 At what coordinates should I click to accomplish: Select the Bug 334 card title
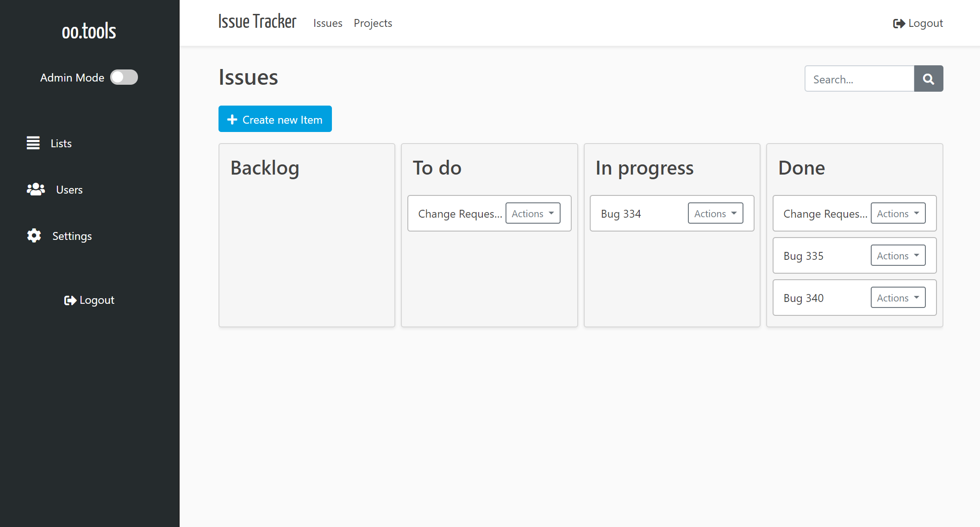click(621, 214)
